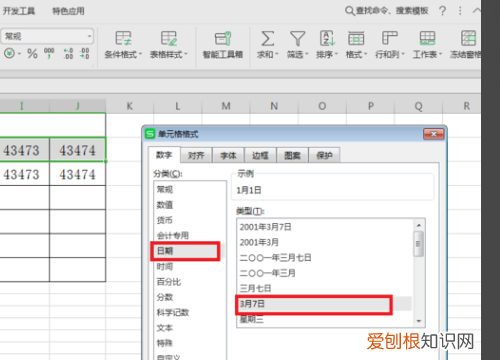
Task: Click the Sum (求和) sigma icon
Action: click(267, 39)
